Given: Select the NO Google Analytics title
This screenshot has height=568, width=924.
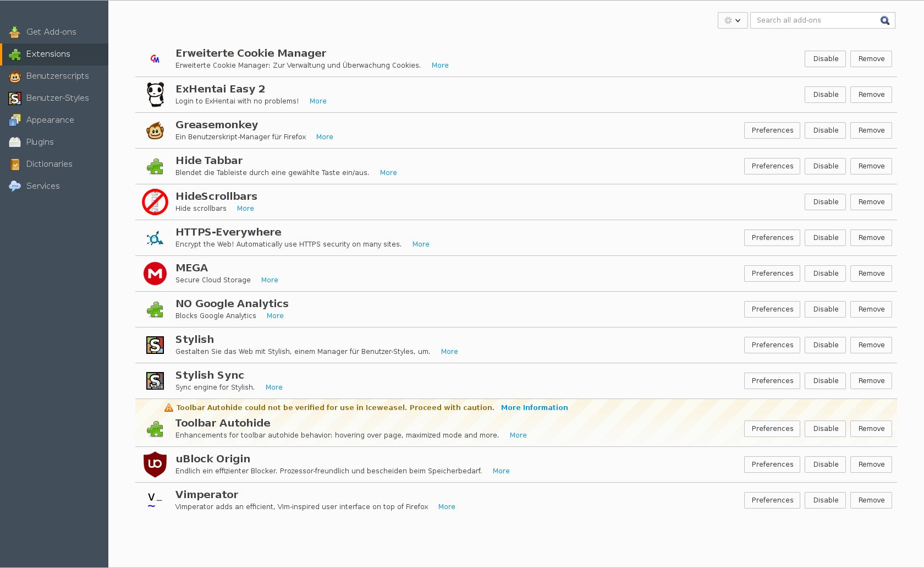Looking at the screenshot, I should (232, 304).
